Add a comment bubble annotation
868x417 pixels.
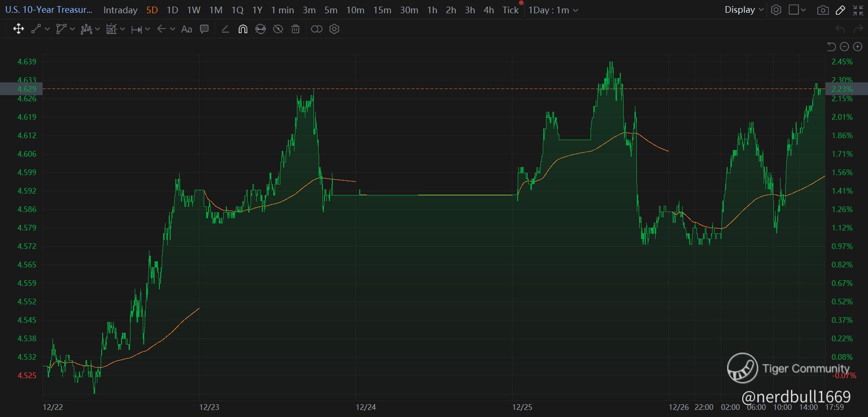[204, 29]
